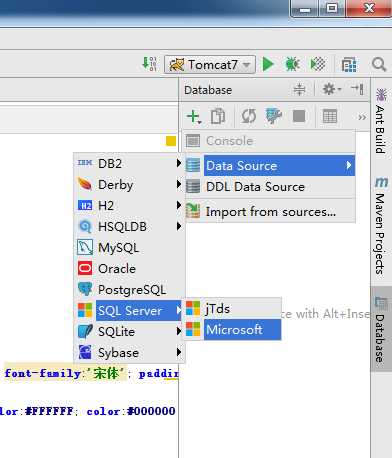392x458 pixels.
Task: Select the SQL Server menu entry
Action: pyautogui.click(x=129, y=311)
